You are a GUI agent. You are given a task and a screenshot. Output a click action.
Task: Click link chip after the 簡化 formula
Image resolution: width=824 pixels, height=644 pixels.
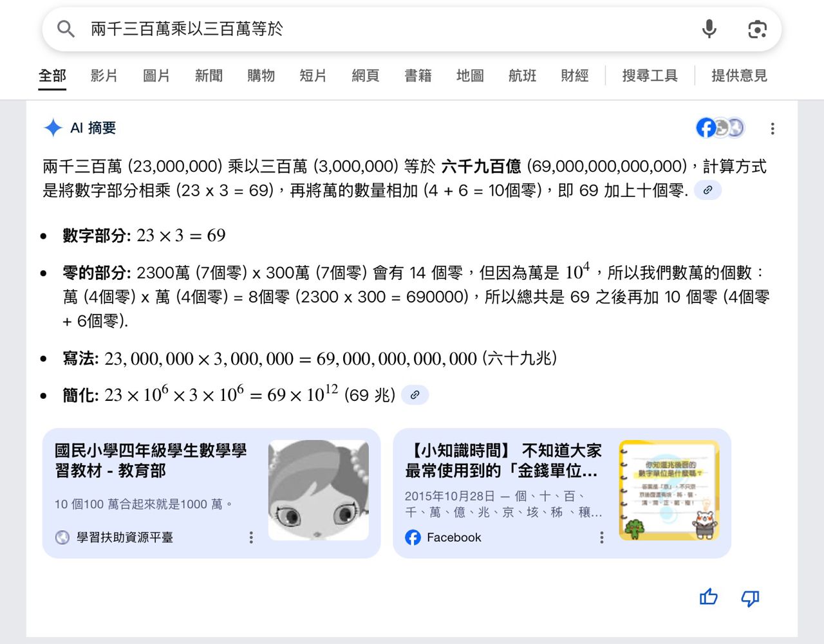point(415,395)
